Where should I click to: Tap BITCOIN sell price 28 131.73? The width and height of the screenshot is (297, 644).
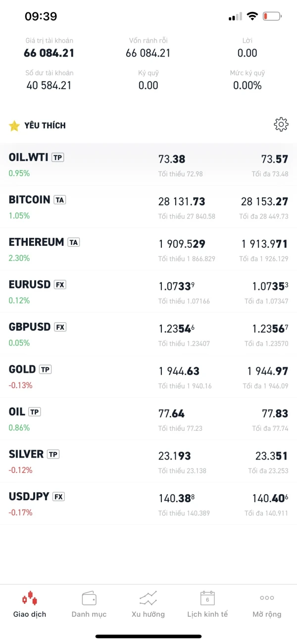(182, 202)
